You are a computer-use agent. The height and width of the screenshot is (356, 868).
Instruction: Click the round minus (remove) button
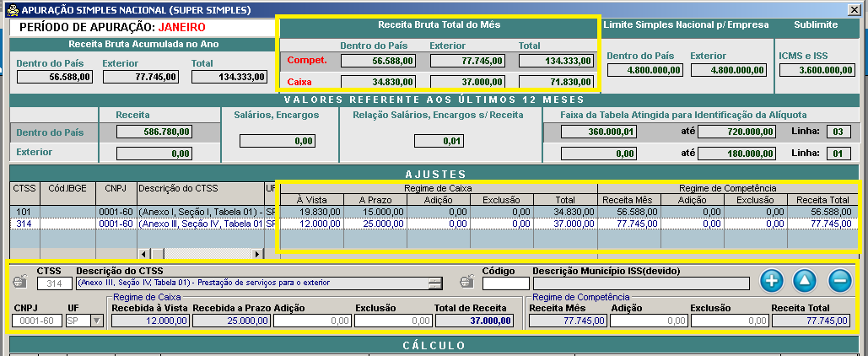pyautogui.click(x=839, y=281)
